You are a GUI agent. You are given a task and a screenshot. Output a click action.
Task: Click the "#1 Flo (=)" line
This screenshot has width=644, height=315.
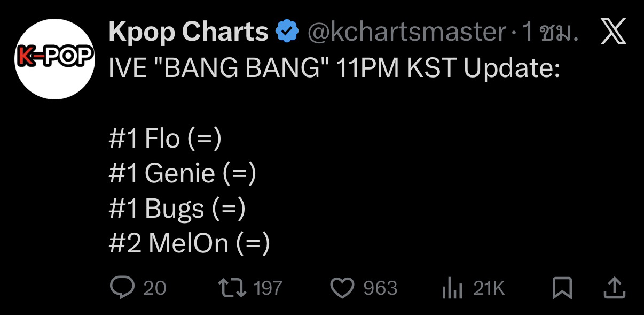pyautogui.click(x=164, y=139)
